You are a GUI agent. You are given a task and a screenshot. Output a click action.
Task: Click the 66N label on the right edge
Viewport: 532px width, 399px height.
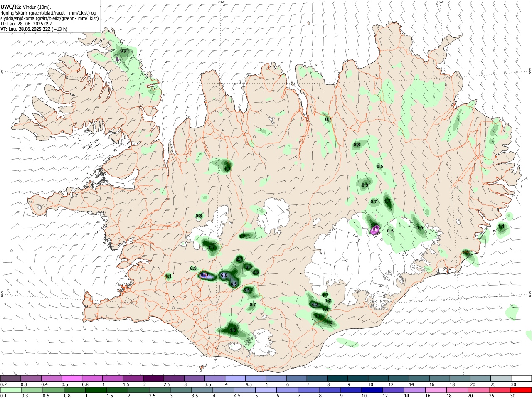[x=530, y=71]
